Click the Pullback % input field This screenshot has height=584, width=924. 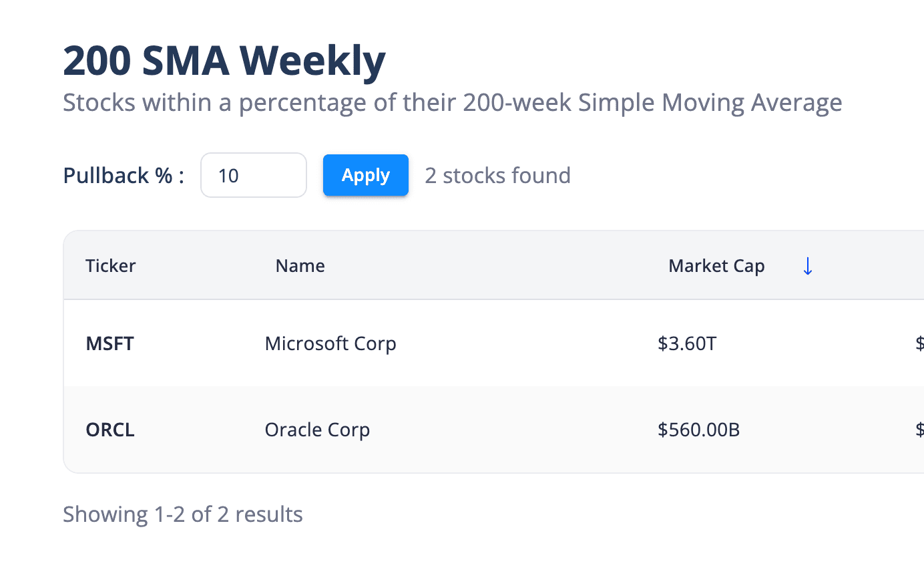point(253,175)
